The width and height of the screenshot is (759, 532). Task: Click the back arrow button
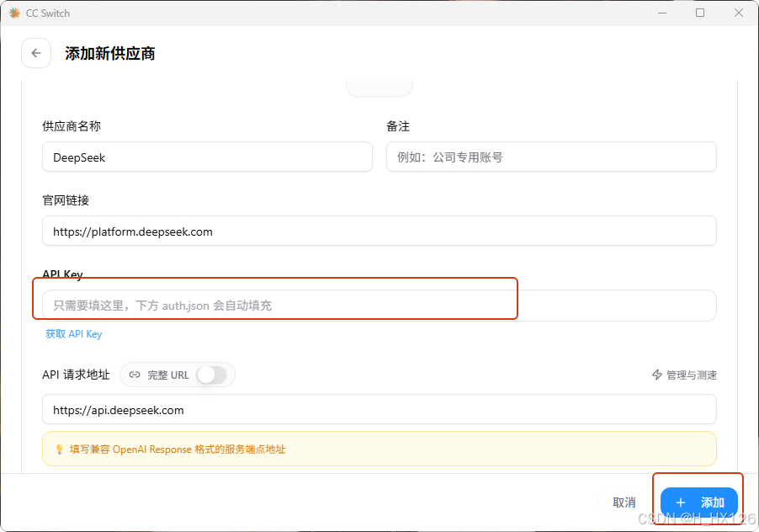point(36,53)
